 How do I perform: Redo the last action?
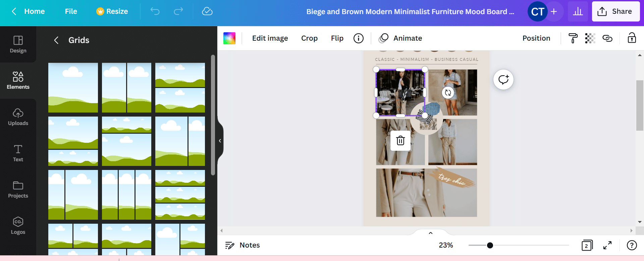click(x=178, y=11)
